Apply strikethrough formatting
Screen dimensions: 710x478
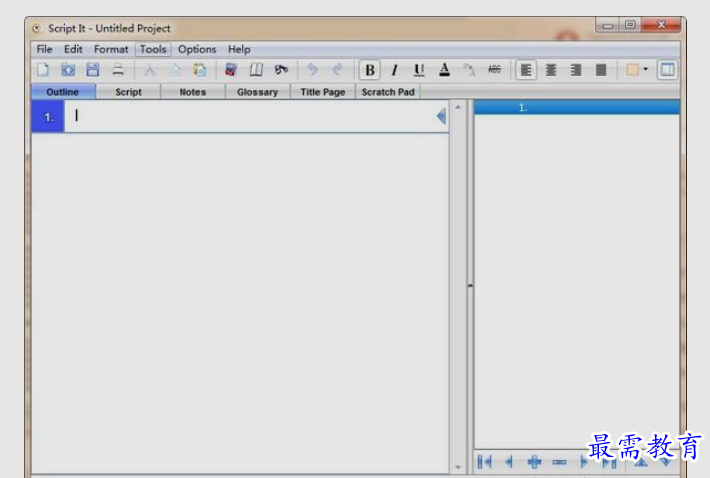[494, 69]
